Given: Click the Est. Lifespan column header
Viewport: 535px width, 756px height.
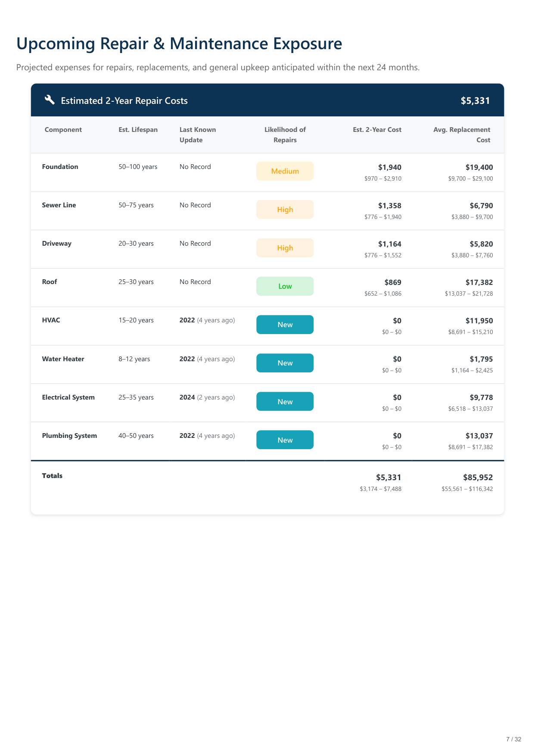Looking at the screenshot, I should click(138, 130).
